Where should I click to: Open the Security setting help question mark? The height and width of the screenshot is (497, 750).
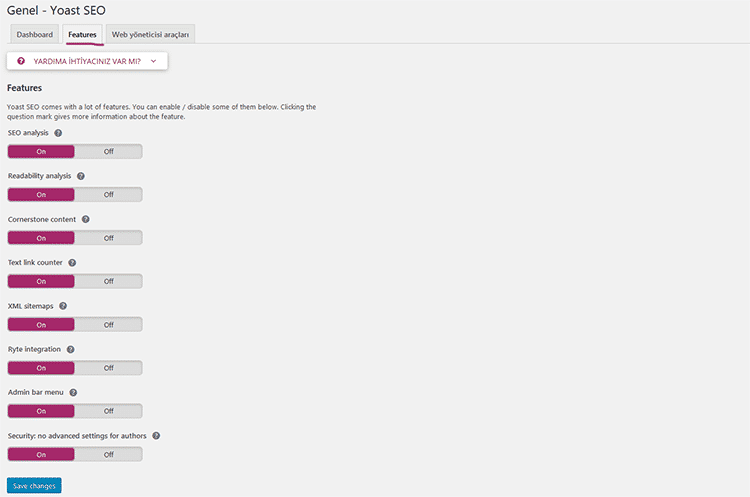click(156, 436)
